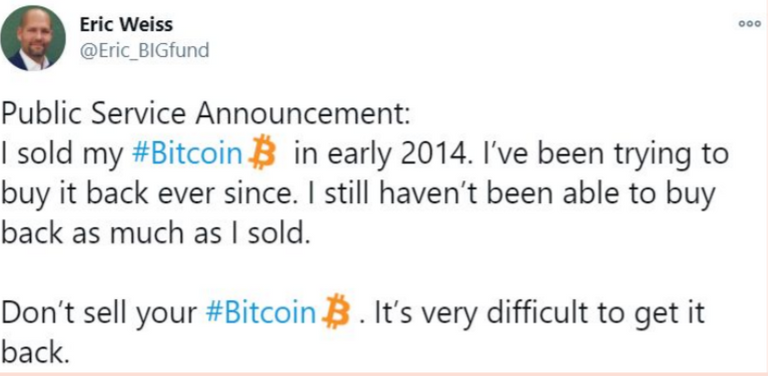Viewport: 768px width, 376px height.
Task: Select the 'Public Service Announcement:' heading text
Action: [x=205, y=115]
